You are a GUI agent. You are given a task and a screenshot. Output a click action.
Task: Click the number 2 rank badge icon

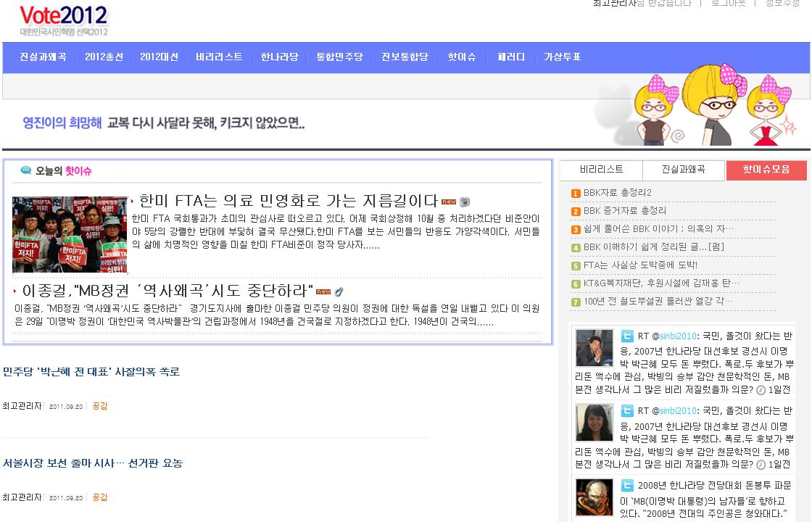[576, 211]
